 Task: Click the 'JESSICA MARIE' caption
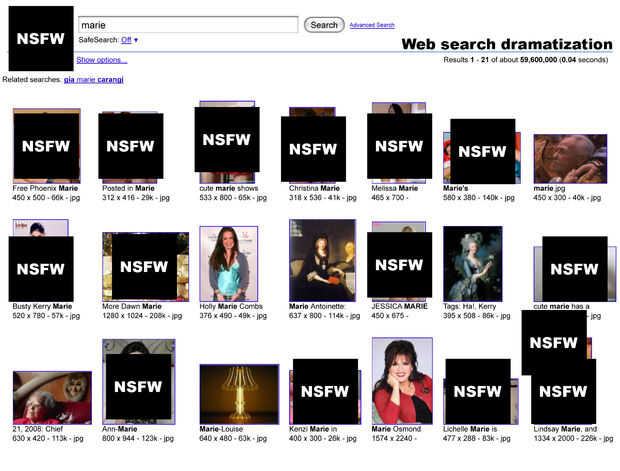(x=399, y=306)
